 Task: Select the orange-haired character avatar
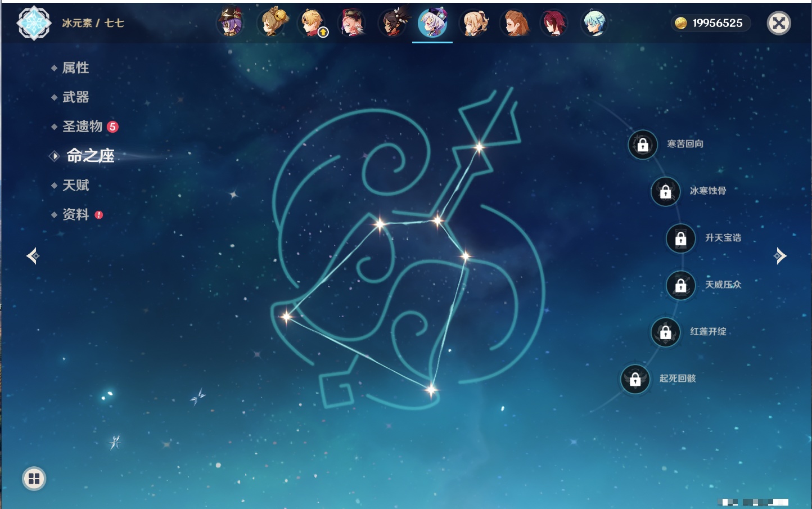coord(515,23)
